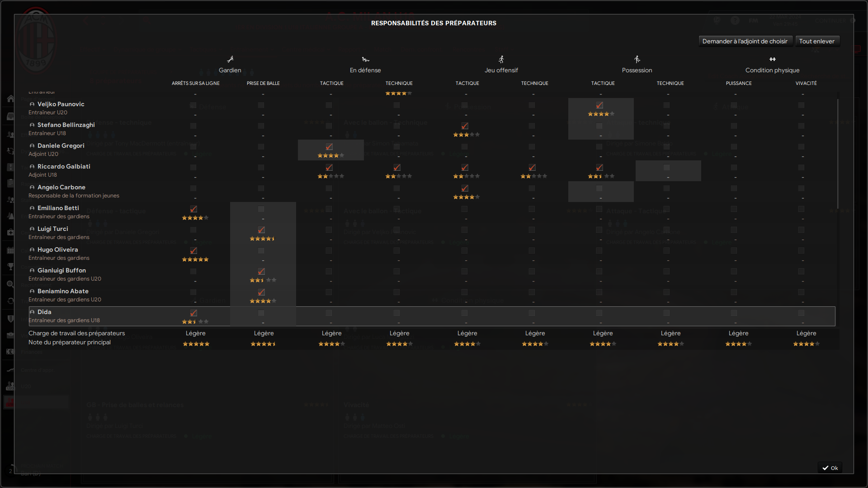The height and width of the screenshot is (488, 868).
Task: Click the Possession category icon
Action: [x=637, y=59]
